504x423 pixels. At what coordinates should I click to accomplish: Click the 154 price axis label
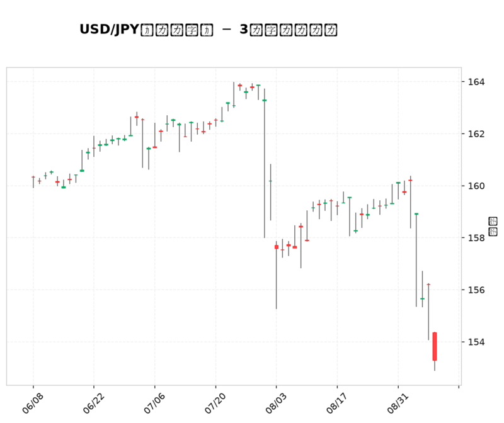click(476, 342)
